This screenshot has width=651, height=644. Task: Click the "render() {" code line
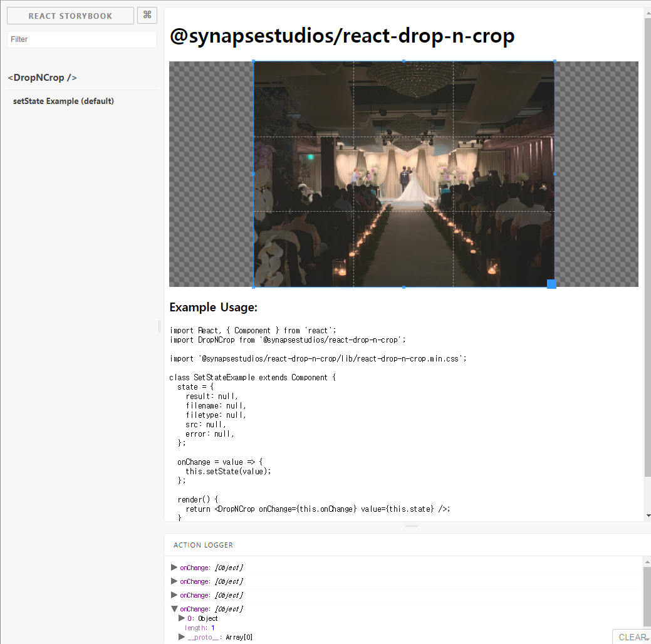click(197, 499)
